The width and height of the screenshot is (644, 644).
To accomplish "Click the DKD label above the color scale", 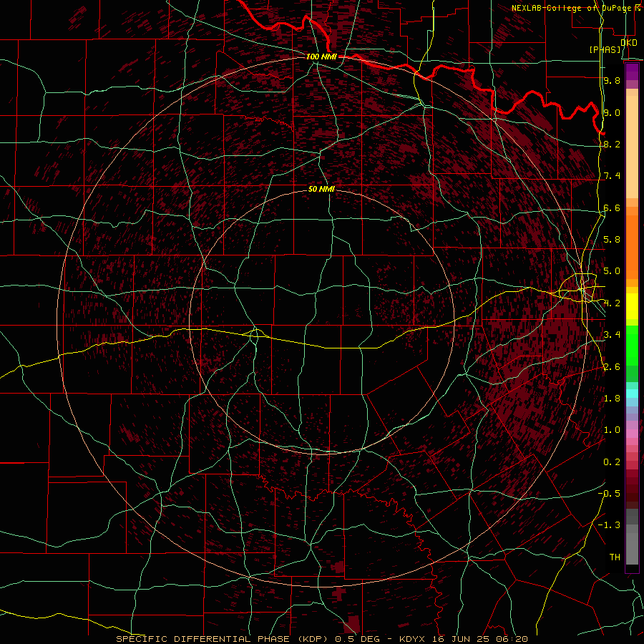I will point(628,42).
